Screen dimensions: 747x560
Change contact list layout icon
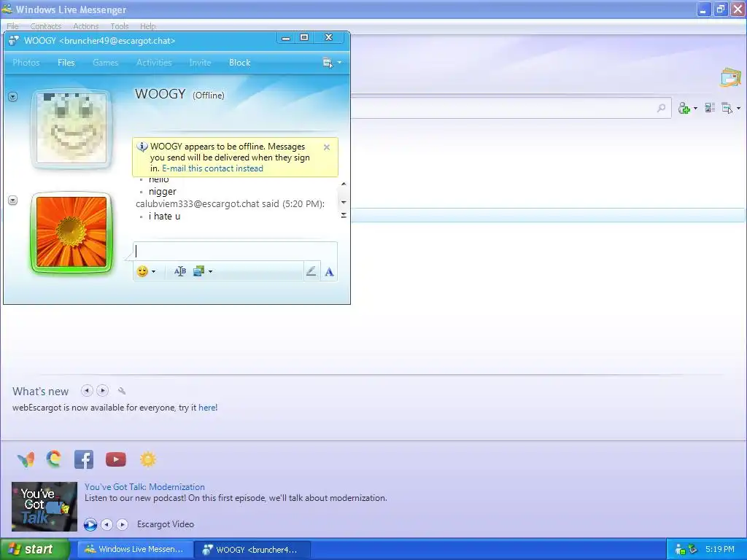coord(710,108)
